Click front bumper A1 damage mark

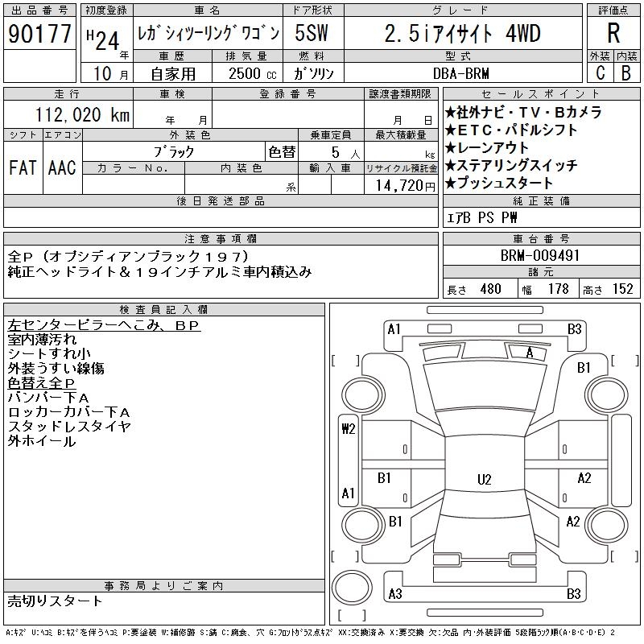point(394,329)
